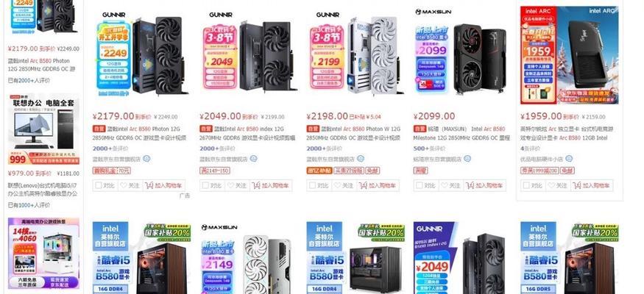Open the MAXSUN ¥2149 white card image
Screen dimensions: 644x294
[246, 258]
